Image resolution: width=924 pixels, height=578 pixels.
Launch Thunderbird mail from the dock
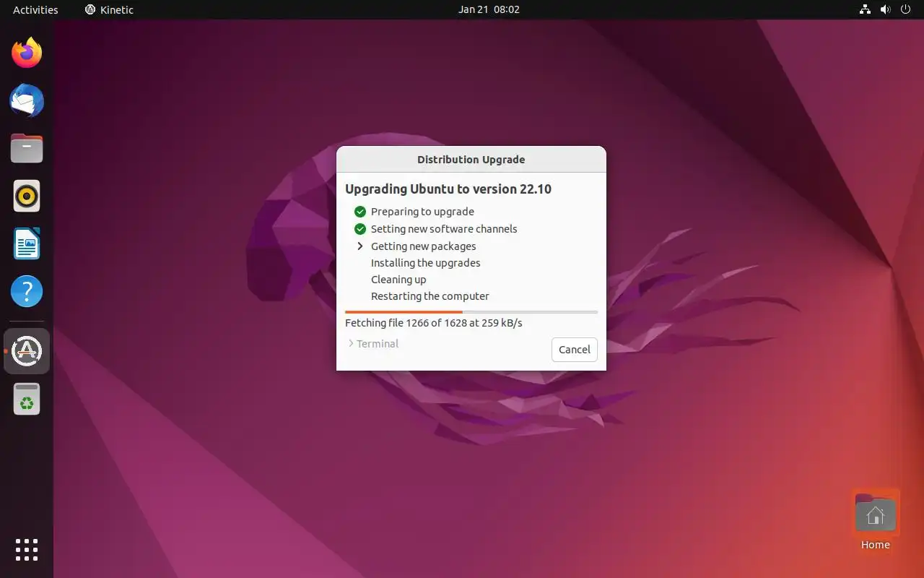point(27,100)
